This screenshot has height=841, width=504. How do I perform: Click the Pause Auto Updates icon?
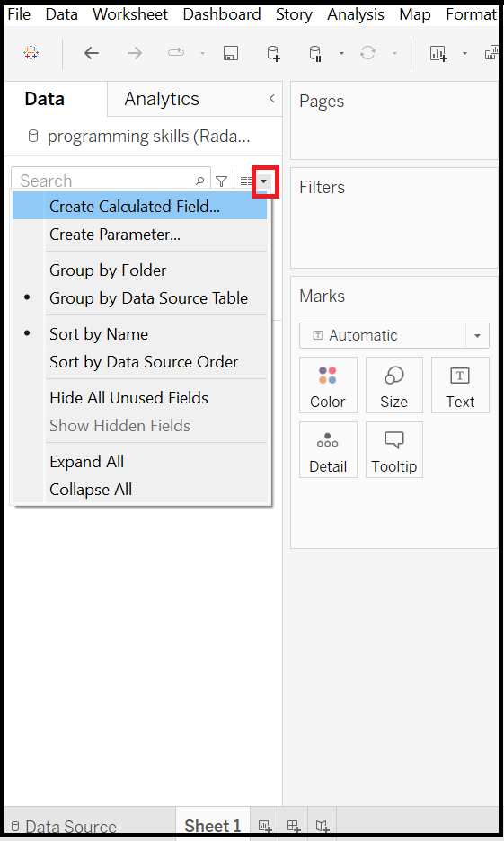[315, 53]
